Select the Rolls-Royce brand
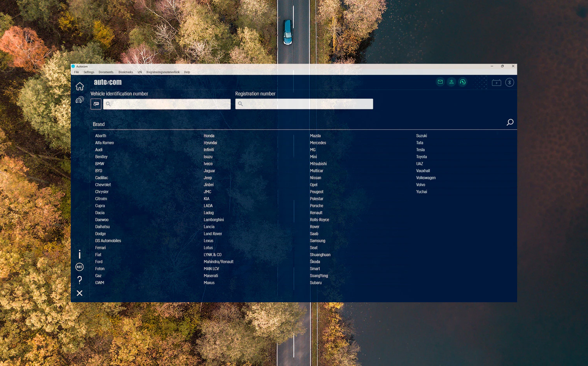The height and width of the screenshot is (366, 588). (319, 220)
